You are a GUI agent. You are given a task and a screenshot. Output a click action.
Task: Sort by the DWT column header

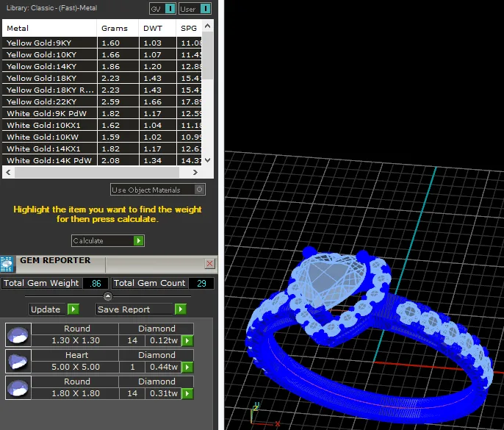point(157,29)
